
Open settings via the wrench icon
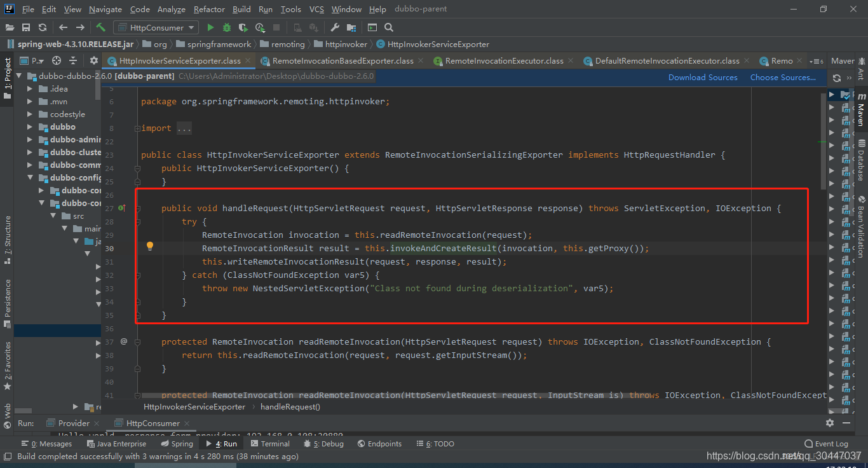[x=335, y=27]
